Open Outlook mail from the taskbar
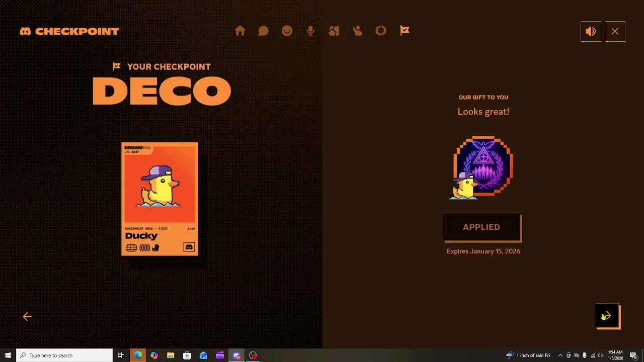The height and width of the screenshot is (362, 644). (x=204, y=355)
